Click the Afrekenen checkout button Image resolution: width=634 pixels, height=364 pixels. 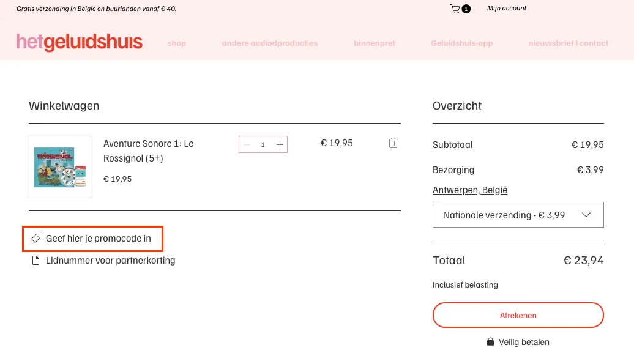[x=518, y=315]
